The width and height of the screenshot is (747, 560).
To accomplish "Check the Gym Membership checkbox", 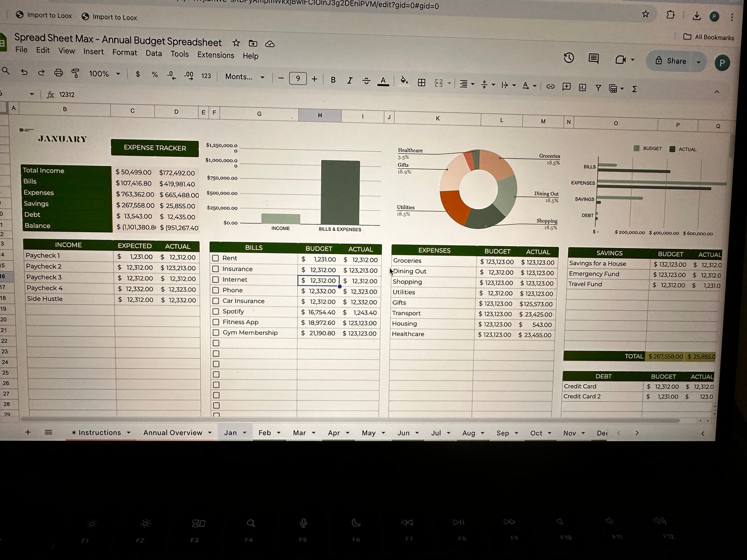I will coord(215,333).
